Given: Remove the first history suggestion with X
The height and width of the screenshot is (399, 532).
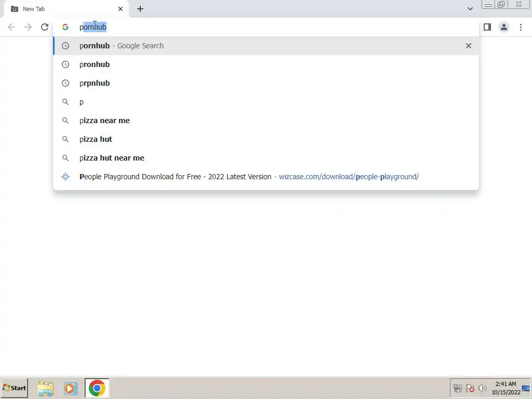Looking at the screenshot, I should click(x=469, y=46).
